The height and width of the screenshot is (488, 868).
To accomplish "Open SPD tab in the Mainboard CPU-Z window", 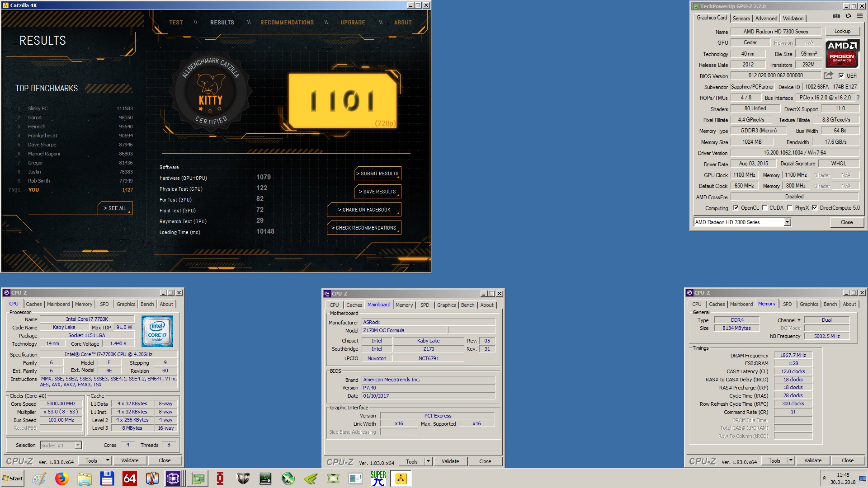I will [x=425, y=305].
